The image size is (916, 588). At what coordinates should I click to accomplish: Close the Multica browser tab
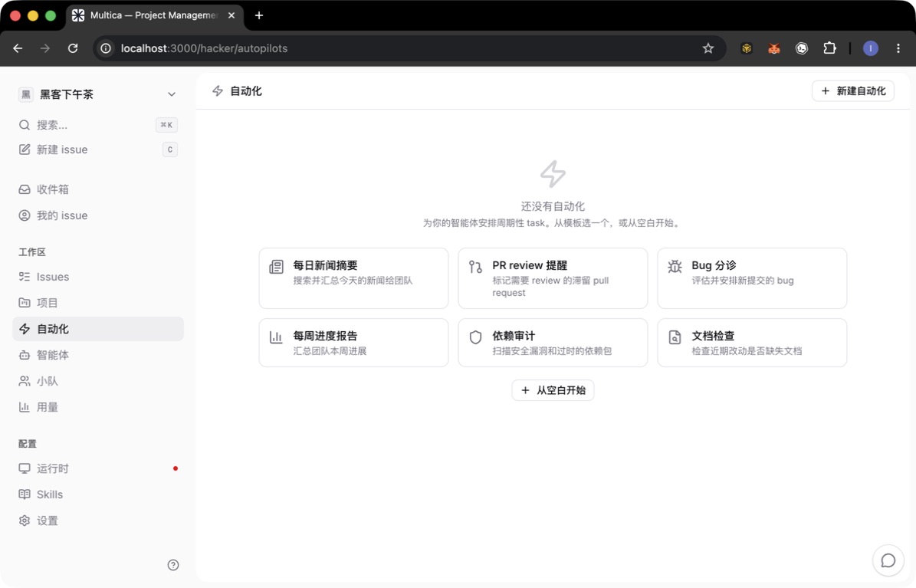click(231, 15)
